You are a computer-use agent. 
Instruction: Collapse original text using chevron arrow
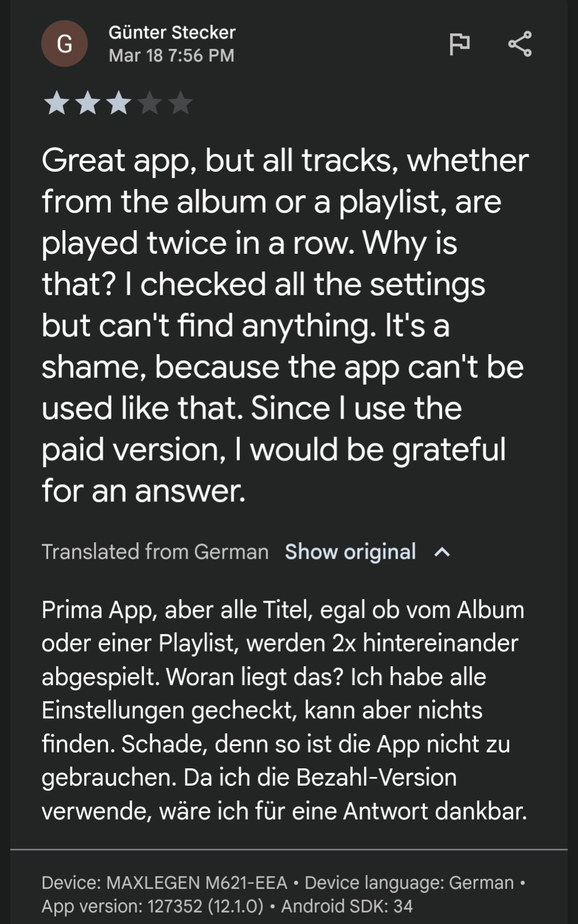(x=442, y=552)
